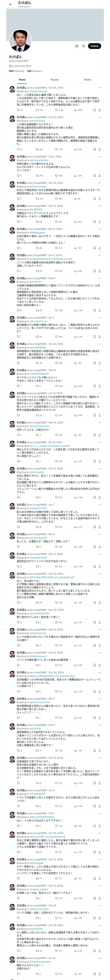The image size is (110, 980).
Task: Switch to the Media tab
Action: (88, 80)
